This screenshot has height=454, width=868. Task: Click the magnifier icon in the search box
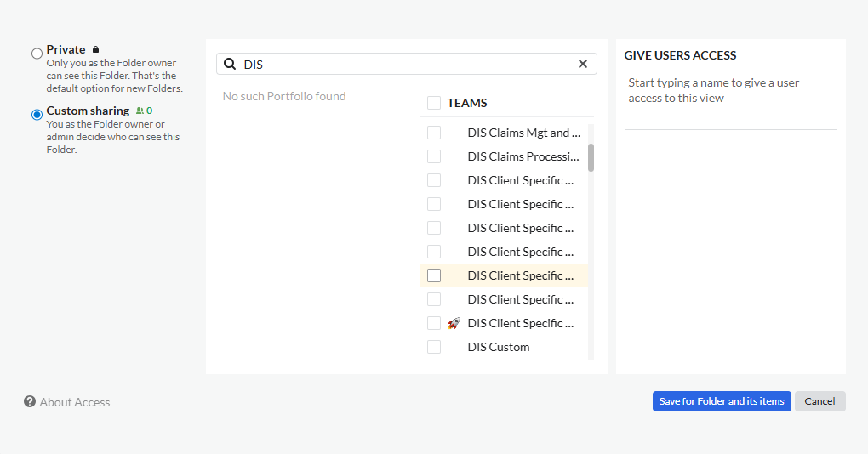(x=230, y=64)
